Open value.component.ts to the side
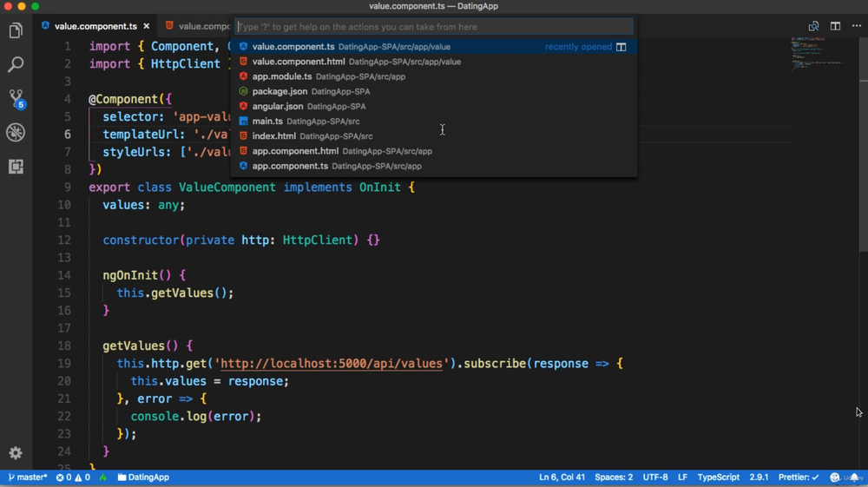The width and height of the screenshot is (868, 487). coord(621,47)
